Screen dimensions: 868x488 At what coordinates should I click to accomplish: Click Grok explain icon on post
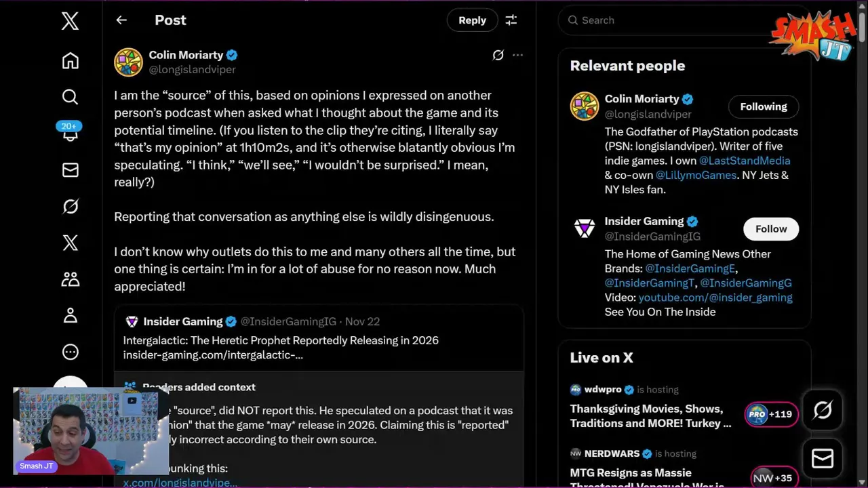coord(498,55)
